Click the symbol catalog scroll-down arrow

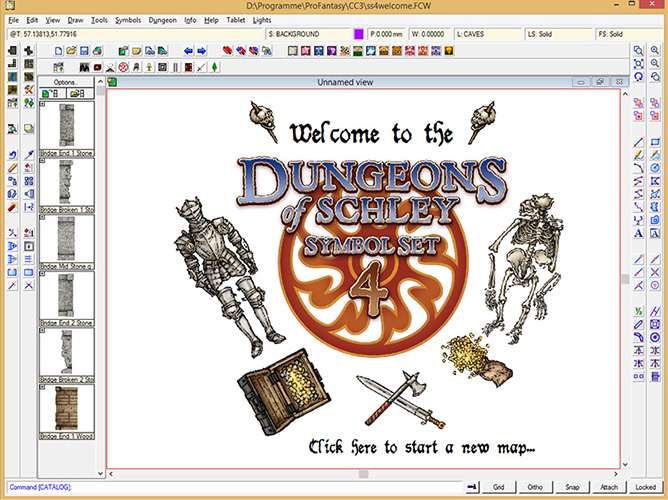(x=101, y=473)
